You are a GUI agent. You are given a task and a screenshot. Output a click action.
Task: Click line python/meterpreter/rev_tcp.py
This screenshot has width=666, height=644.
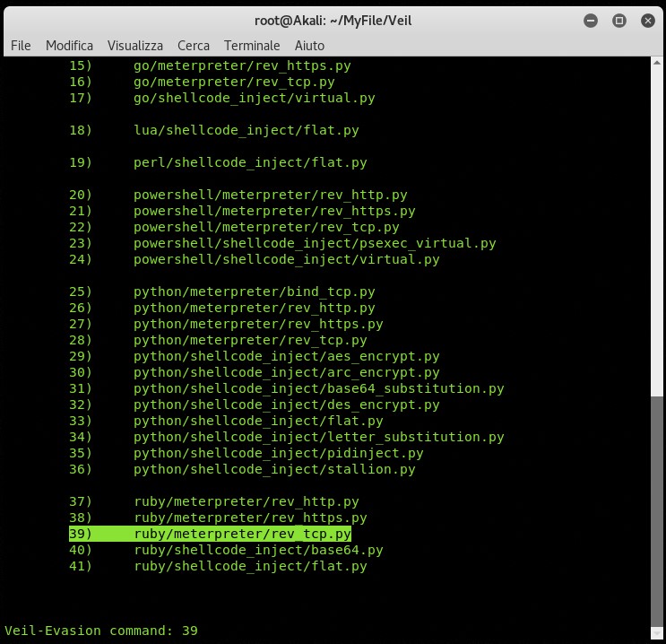250,341
